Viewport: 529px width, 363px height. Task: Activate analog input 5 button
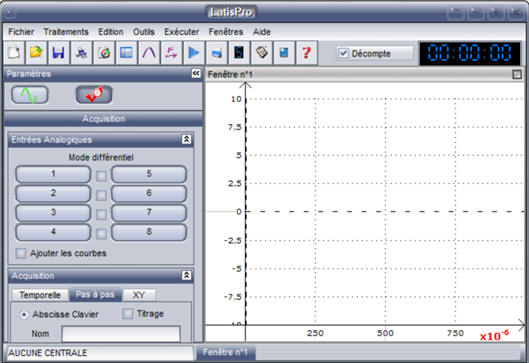point(149,174)
